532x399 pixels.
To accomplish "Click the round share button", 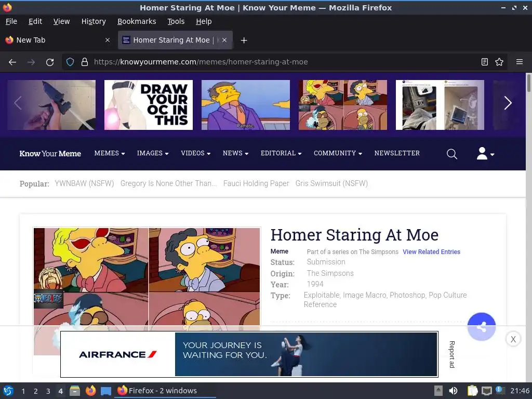I will [481, 327].
